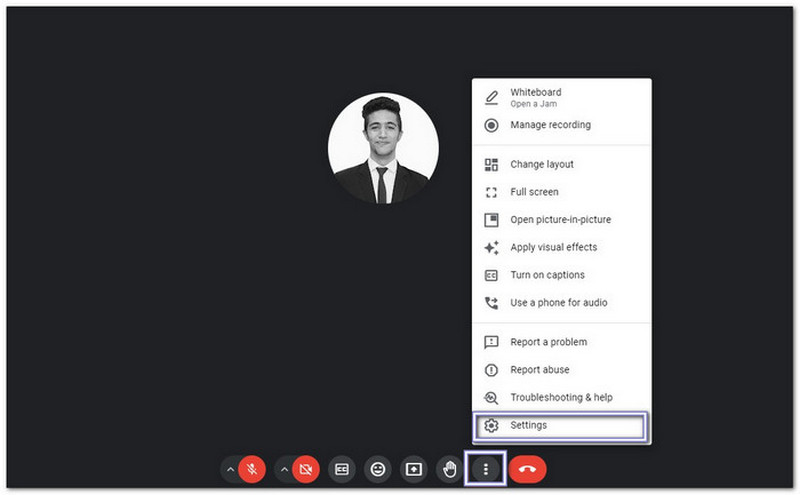Turn on the camera button
The image size is (800, 495).
click(x=306, y=468)
